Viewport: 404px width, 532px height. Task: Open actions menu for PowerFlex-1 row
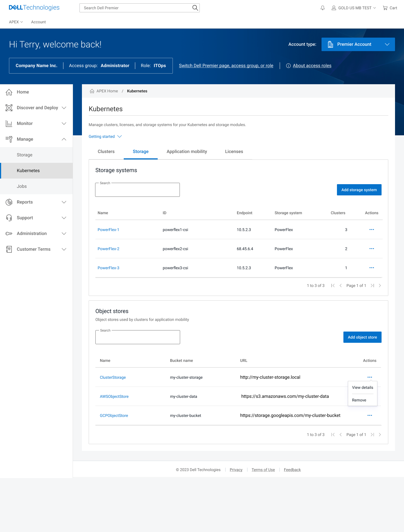[x=372, y=230]
